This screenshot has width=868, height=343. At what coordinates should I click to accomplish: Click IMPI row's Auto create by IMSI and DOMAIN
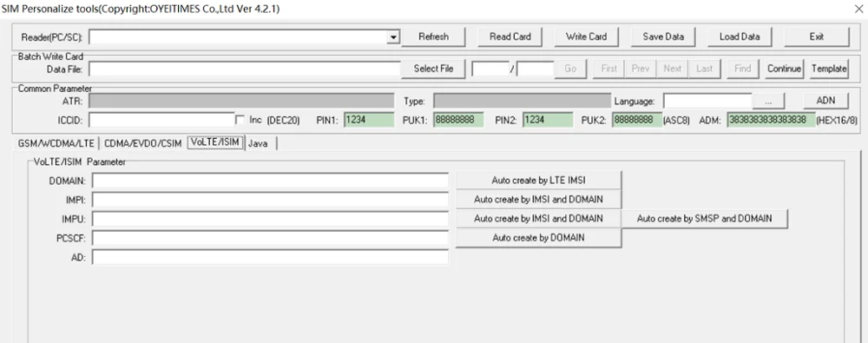(x=539, y=200)
